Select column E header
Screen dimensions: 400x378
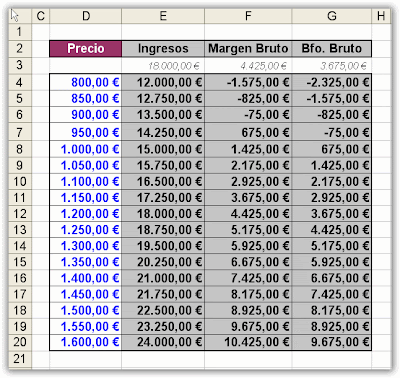coord(163,16)
